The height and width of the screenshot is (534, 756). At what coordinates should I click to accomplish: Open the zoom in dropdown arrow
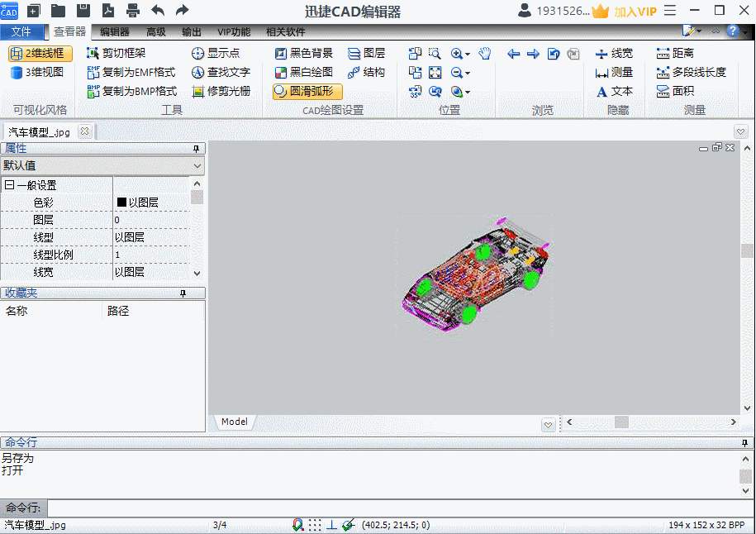[468, 54]
